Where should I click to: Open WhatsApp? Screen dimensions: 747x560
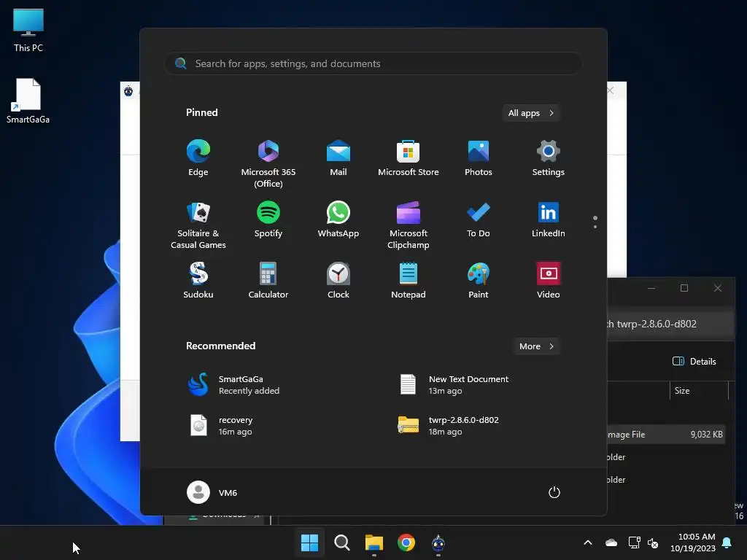click(338, 219)
